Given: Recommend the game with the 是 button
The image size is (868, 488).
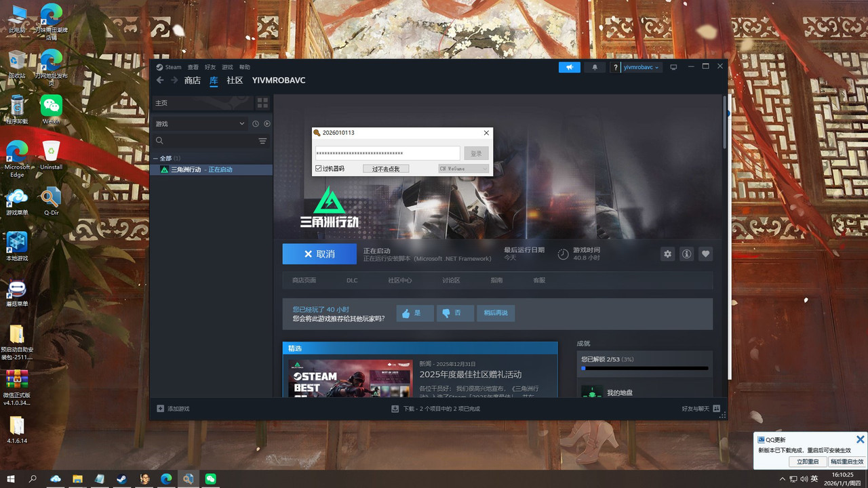Looking at the screenshot, I should pyautogui.click(x=415, y=313).
